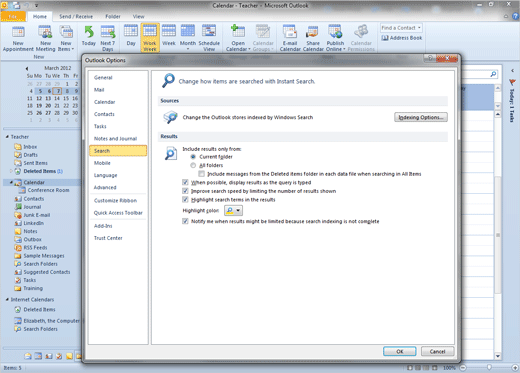Open Sample Messages folder
Image resolution: width=520 pixels, height=373 pixels.
(x=44, y=256)
